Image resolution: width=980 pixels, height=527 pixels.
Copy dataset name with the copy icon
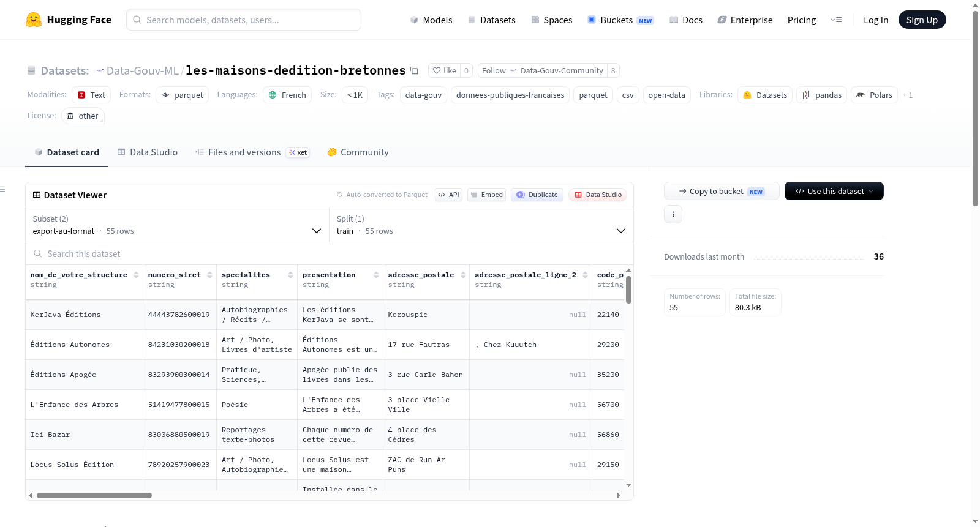point(414,70)
